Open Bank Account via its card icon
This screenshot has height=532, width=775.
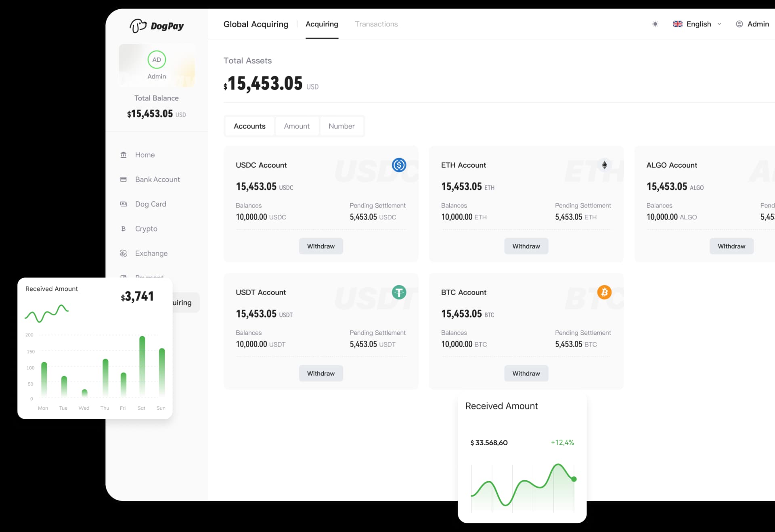point(124,179)
